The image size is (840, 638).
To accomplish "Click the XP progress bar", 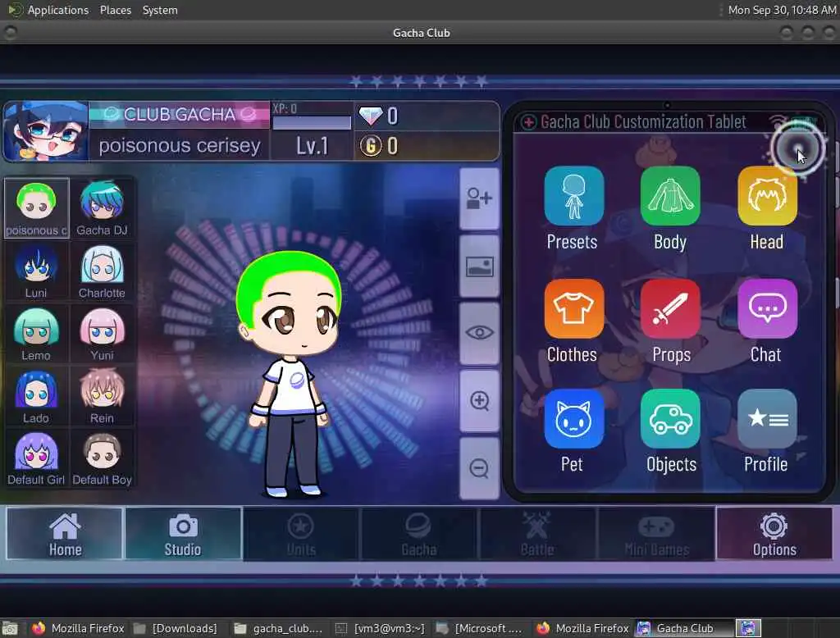I will click(312, 122).
